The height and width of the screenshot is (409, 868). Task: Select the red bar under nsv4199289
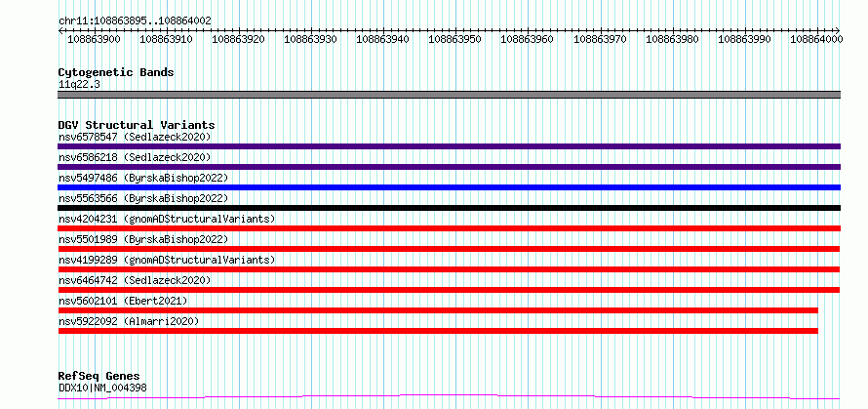[449, 269]
